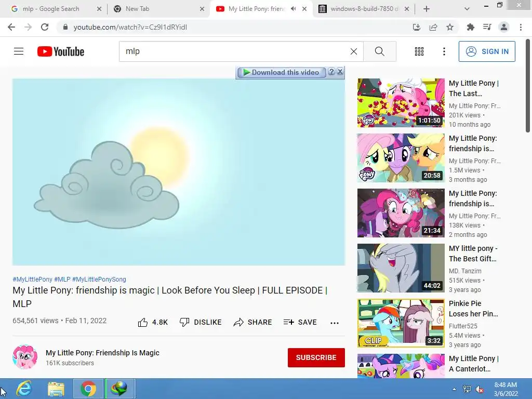Click the #MLP hashtag
Viewport: 532px width, 399px height.
(x=62, y=279)
